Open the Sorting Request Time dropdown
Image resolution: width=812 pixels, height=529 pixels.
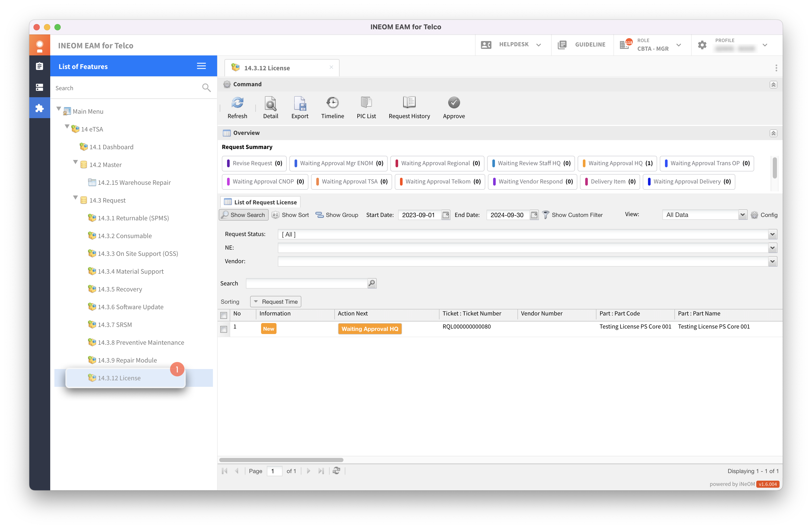pos(276,301)
